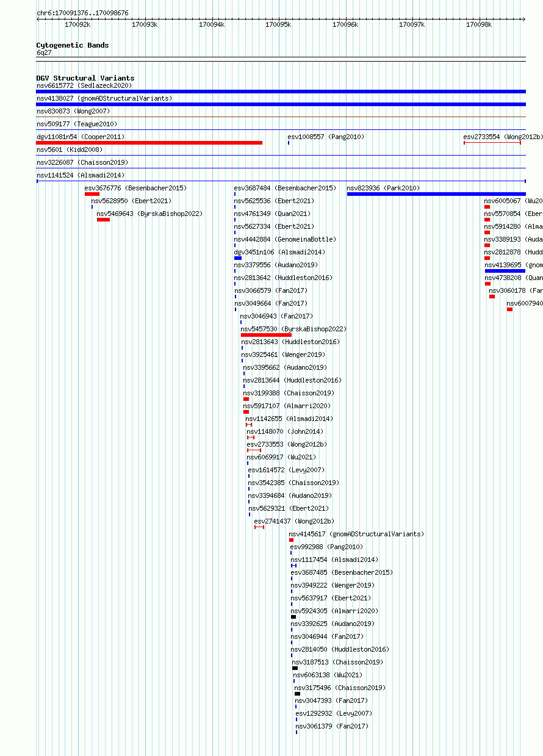Open esv3676776 (Besenbacher2015) variant
543x756 pixels.
tap(135, 188)
